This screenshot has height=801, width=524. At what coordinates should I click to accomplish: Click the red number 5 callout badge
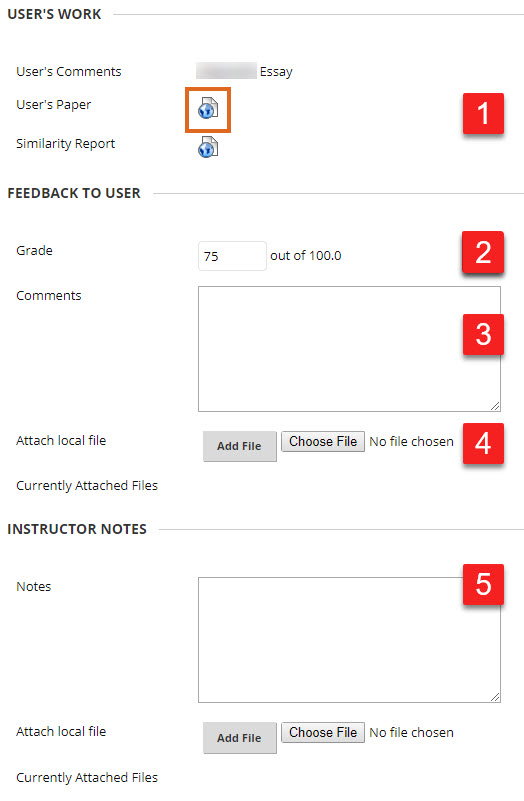click(x=483, y=584)
